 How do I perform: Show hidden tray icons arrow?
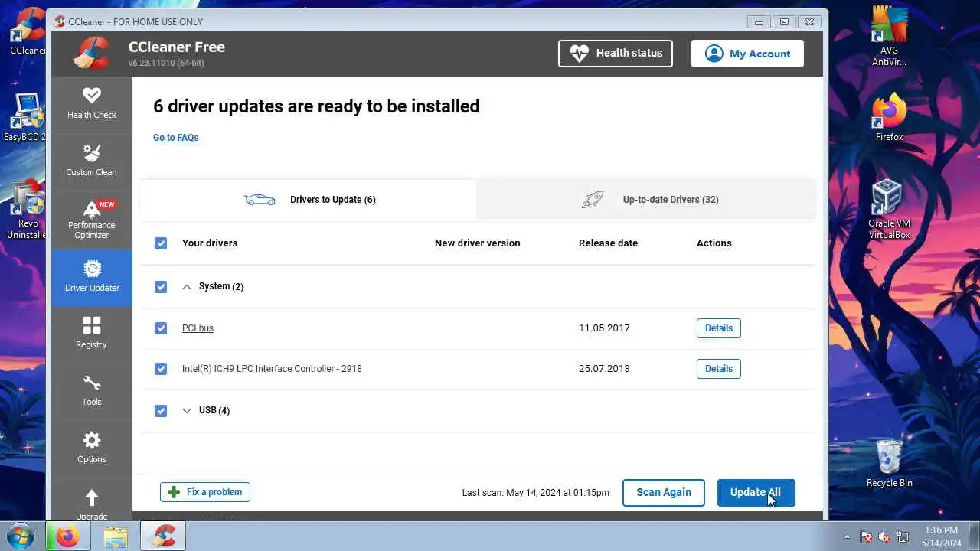pyautogui.click(x=847, y=537)
